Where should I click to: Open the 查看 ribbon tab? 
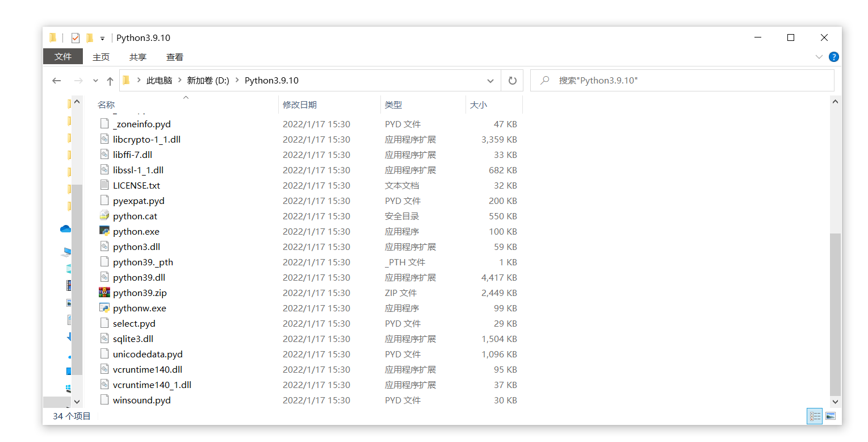(x=175, y=57)
